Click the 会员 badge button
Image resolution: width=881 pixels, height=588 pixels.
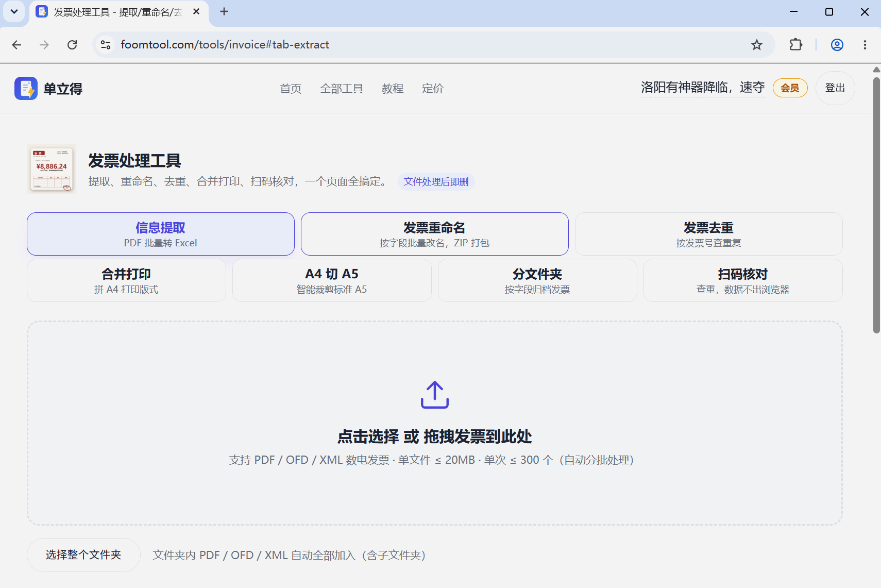click(x=790, y=88)
